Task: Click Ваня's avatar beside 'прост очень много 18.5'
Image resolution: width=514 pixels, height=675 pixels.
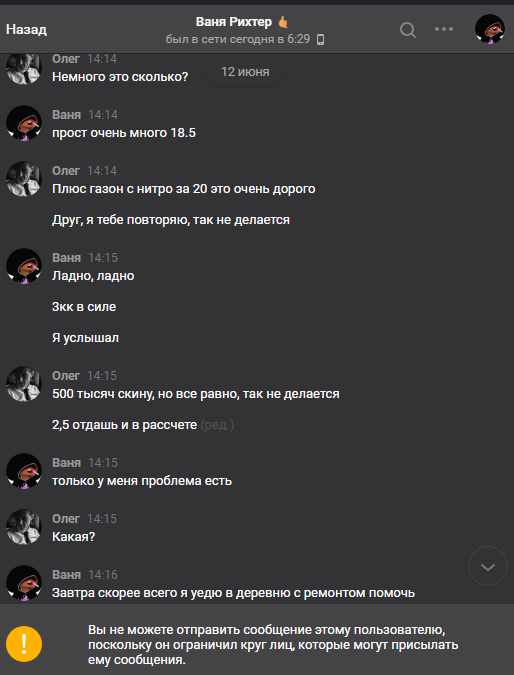Action: [x=24, y=123]
